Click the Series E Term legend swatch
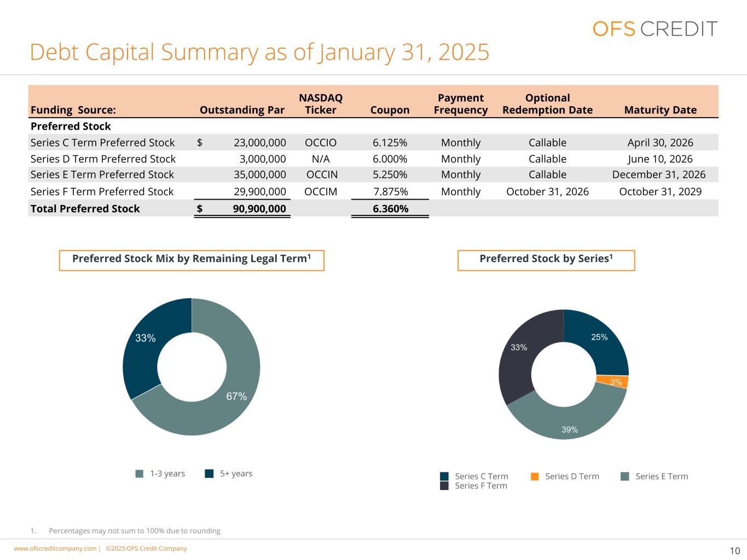Image resolution: width=747 pixels, height=560 pixels. coord(625,476)
